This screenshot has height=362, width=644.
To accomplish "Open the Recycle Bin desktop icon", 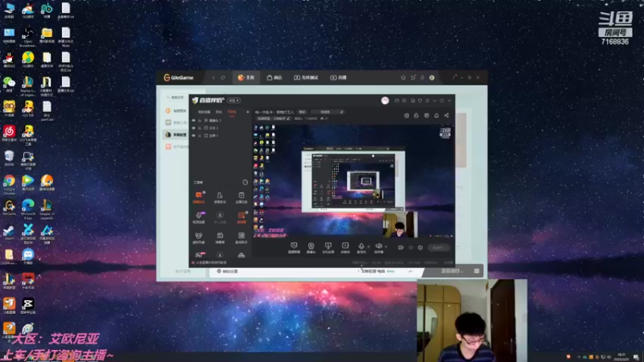I will tap(9, 158).
